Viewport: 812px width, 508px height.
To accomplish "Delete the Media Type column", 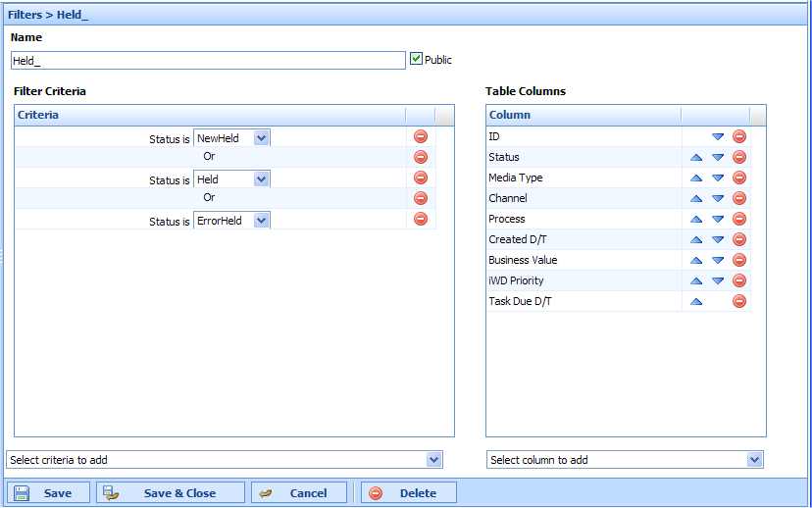I will 739,178.
